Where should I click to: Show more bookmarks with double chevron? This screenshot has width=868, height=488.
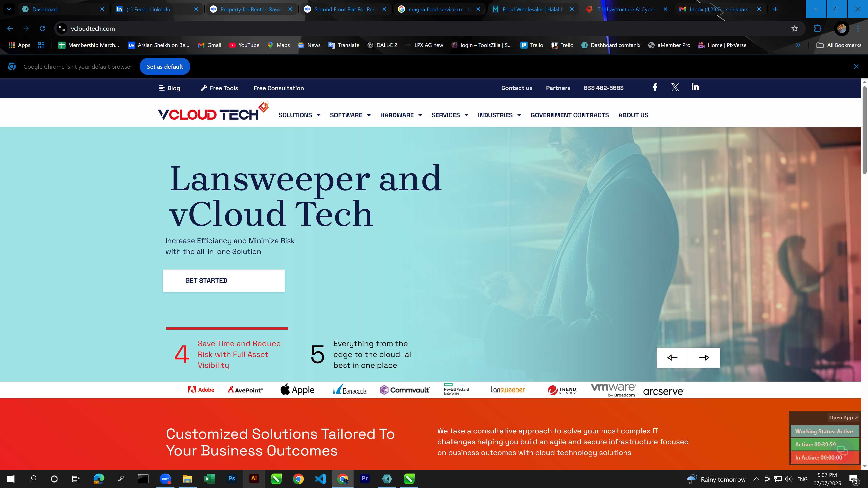click(798, 45)
